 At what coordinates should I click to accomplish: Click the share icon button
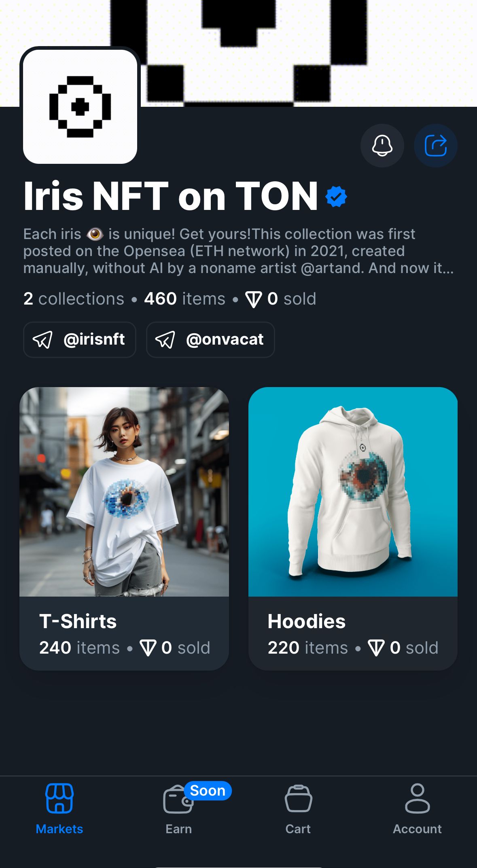click(x=435, y=145)
